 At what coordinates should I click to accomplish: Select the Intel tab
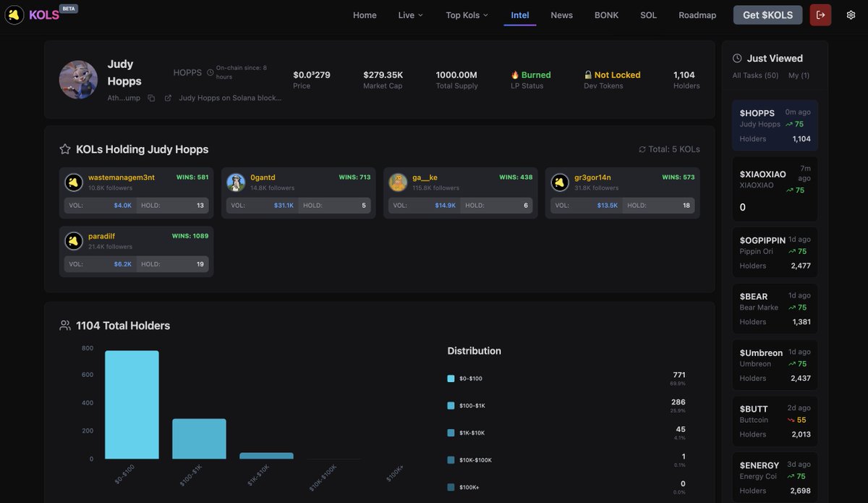coord(520,15)
